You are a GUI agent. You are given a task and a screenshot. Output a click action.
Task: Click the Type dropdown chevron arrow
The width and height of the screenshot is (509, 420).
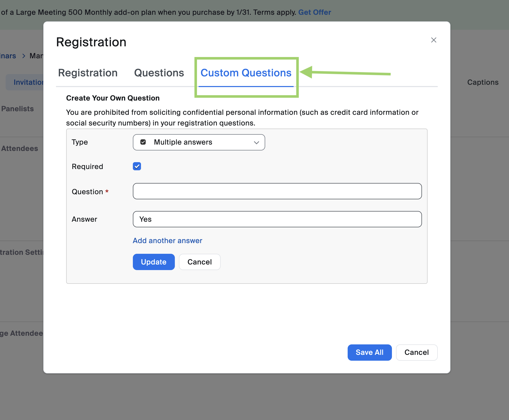[x=256, y=143]
